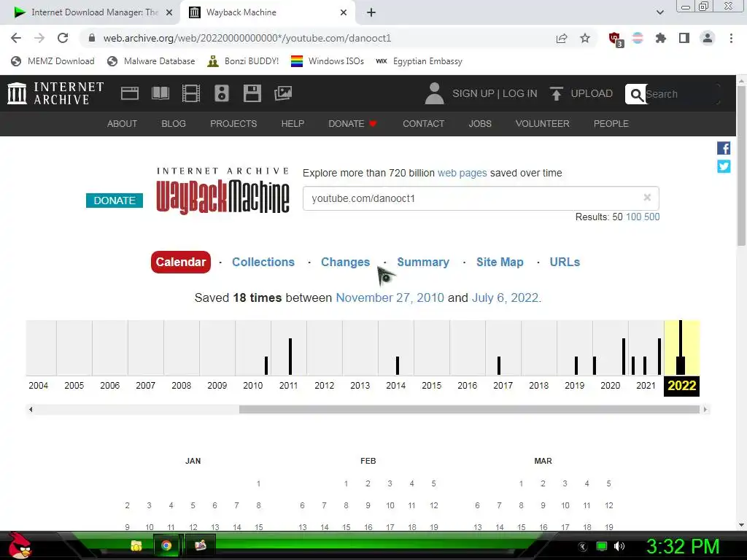Image resolution: width=747 pixels, height=560 pixels.
Task: Click the volume speaker tray icon
Action: coord(619,546)
